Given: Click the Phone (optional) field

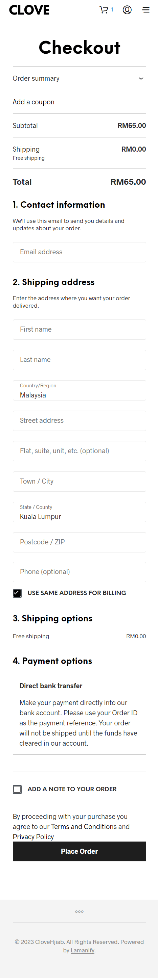Looking at the screenshot, I should [79, 571].
